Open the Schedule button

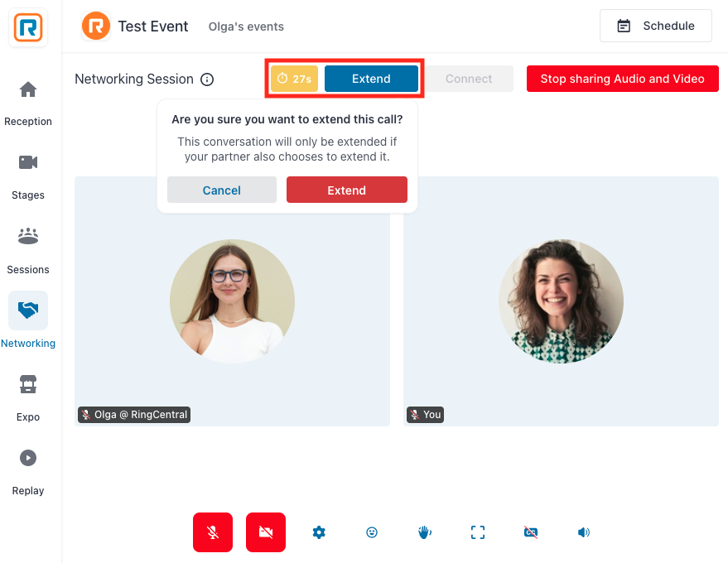(x=656, y=26)
